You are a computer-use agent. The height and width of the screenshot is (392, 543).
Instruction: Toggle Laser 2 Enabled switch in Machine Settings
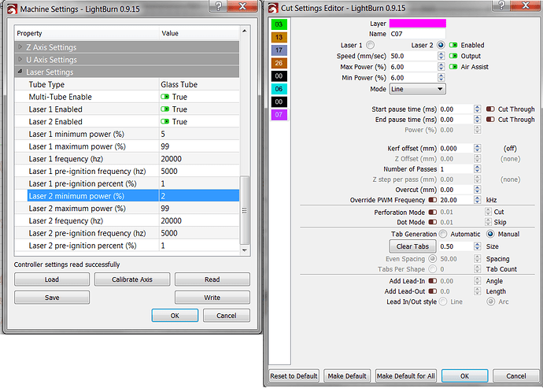tap(165, 121)
